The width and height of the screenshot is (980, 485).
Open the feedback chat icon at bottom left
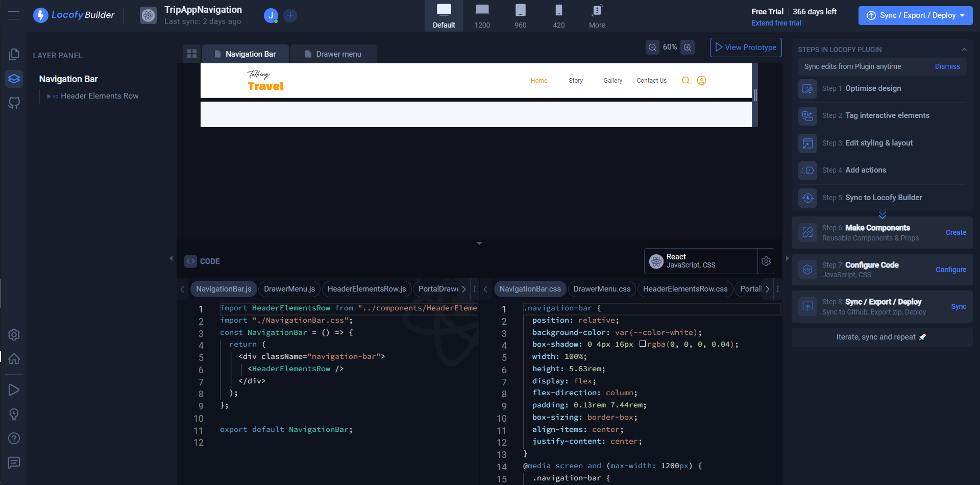14,463
